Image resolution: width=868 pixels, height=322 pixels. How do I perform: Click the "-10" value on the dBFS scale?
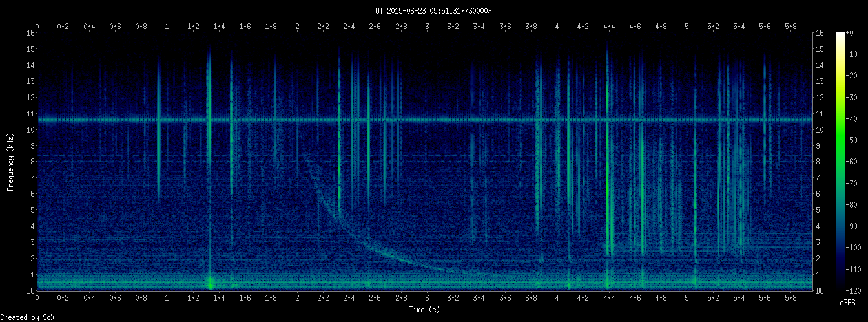click(852, 54)
